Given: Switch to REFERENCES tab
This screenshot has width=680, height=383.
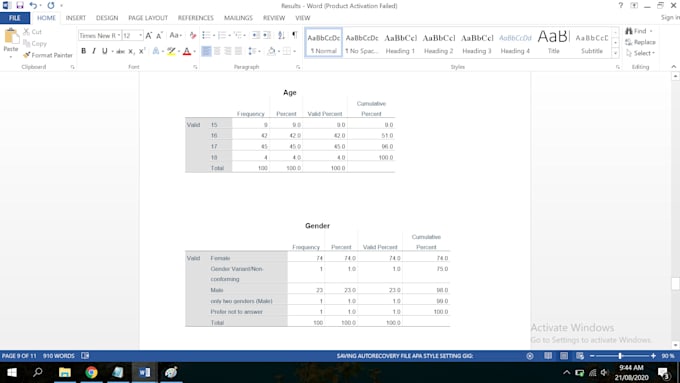Looking at the screenshot, I should [196, 18].
